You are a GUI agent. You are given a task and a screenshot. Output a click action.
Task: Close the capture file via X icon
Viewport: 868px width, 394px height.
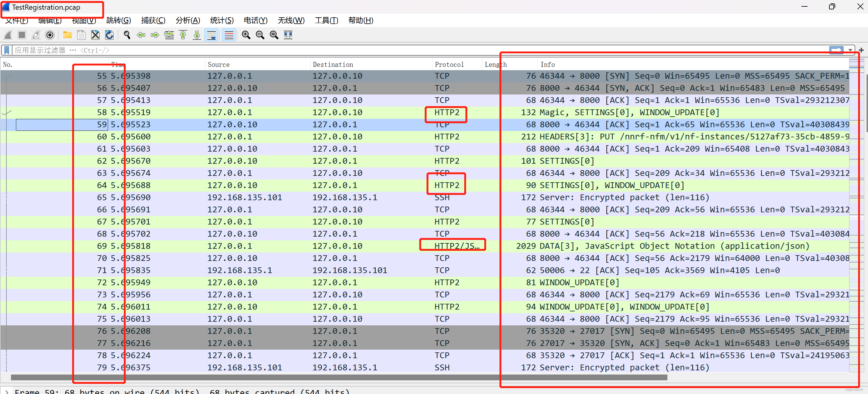coord(95,35)
